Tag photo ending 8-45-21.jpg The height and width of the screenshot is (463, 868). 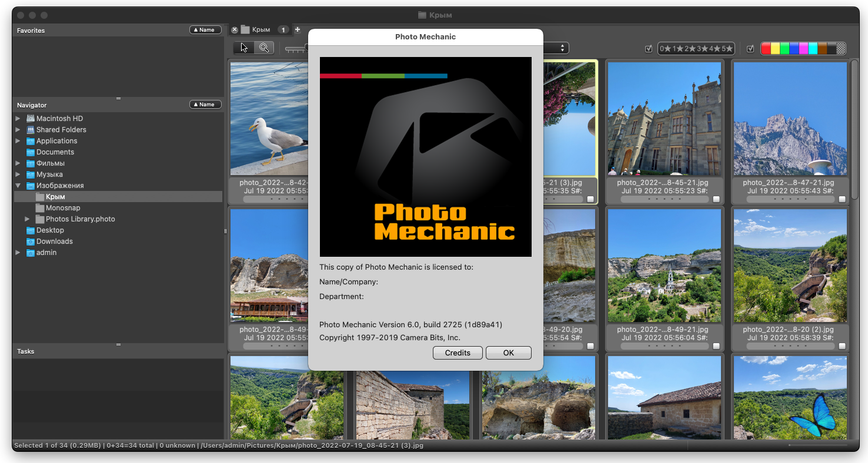(x=716, y=199)
